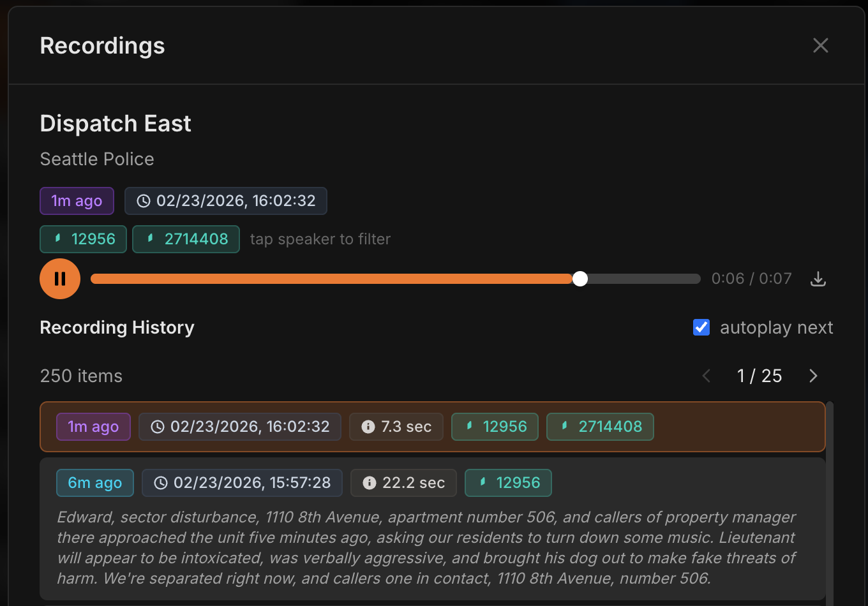Pause the current recording playback
The width and height of the screenshot is (868, 606).
coord(59,279)
